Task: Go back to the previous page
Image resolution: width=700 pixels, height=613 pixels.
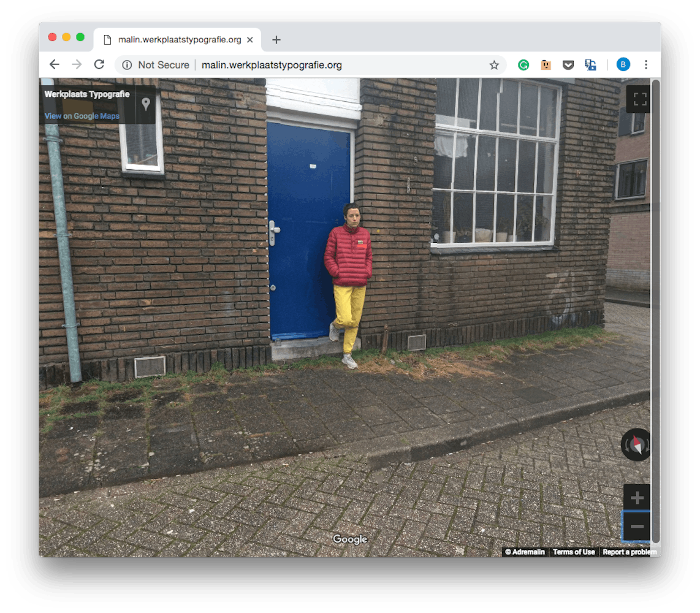Action: coord(55,65)
